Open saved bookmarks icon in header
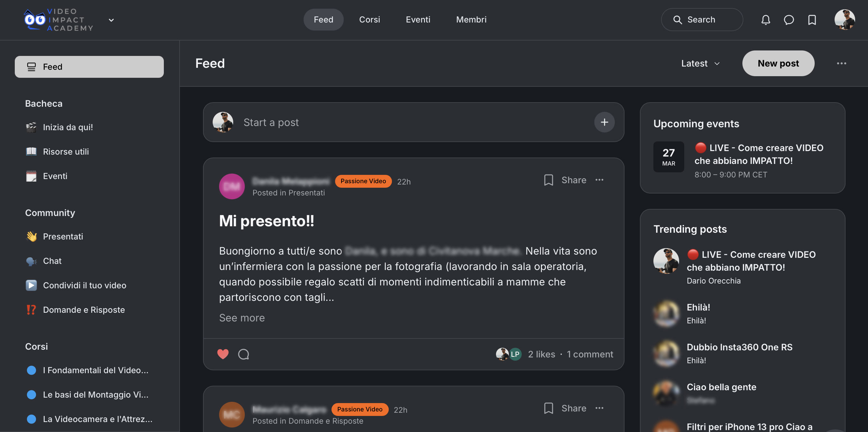The image size is (868, 432). [x=812, y=20]
